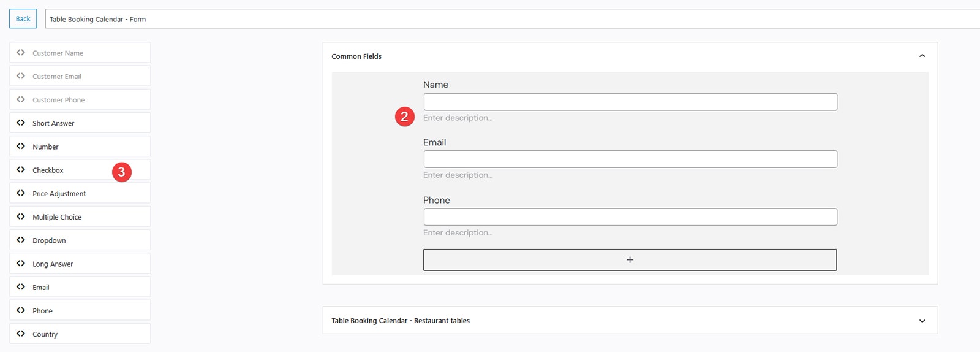The width and height of the screenshot is (980, 352).
Task: Click the Checkbox field icon
Action: pos(21,170)
